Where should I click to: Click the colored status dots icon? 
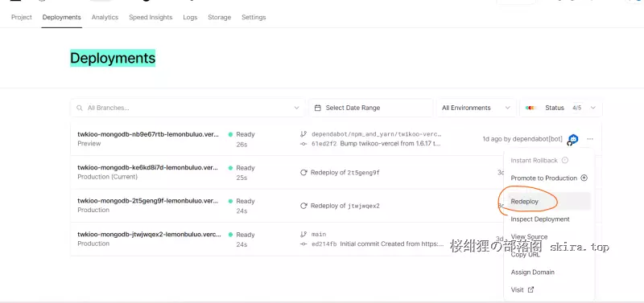pyautogui.click(x=530, y=108)
